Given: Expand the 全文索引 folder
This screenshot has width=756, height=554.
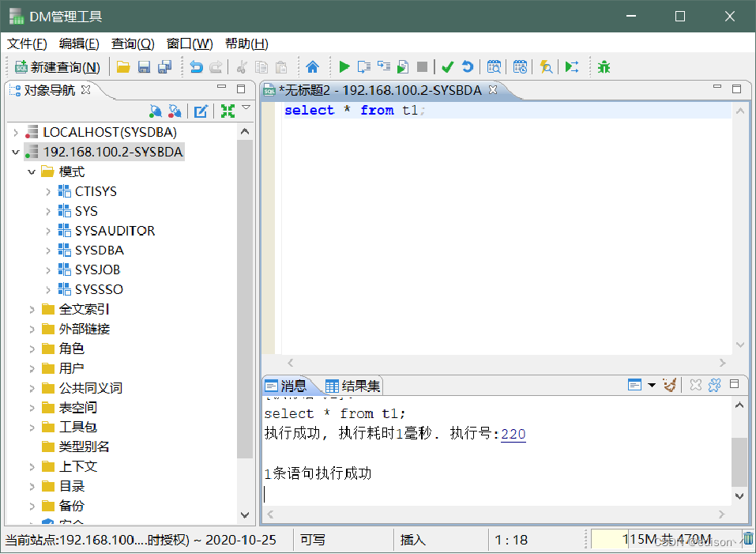Looking at the screenshot, I should (x=32, y=310).
